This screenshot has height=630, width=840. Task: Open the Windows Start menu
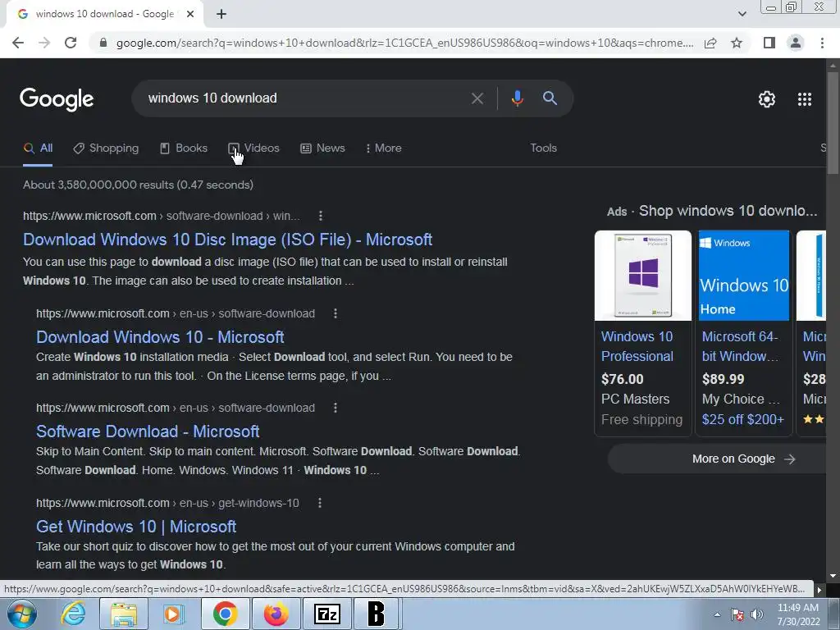coord(22,614)
